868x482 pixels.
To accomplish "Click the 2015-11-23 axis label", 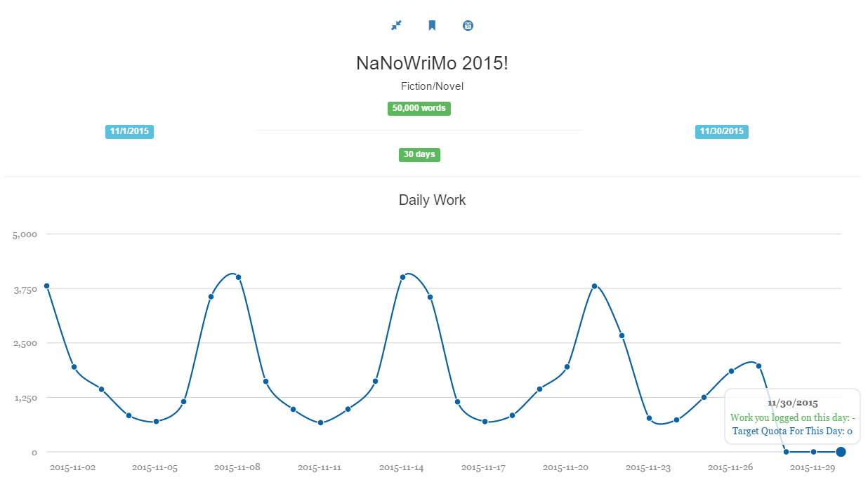I will 647,467.
